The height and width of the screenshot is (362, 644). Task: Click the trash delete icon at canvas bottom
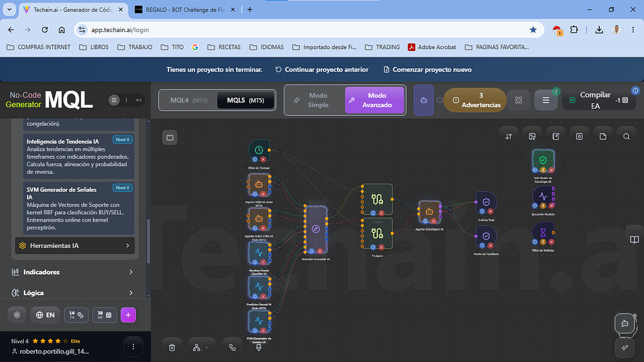[x=172, y=348]
